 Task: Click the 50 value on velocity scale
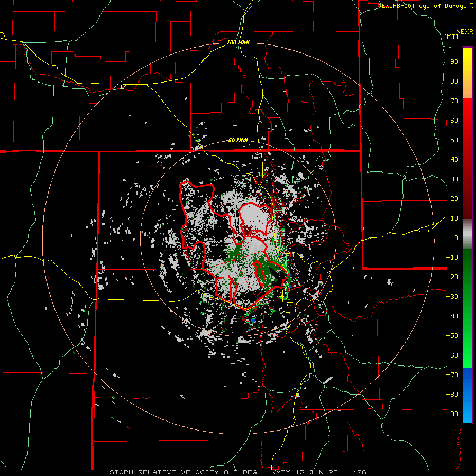tap(454, 140)
